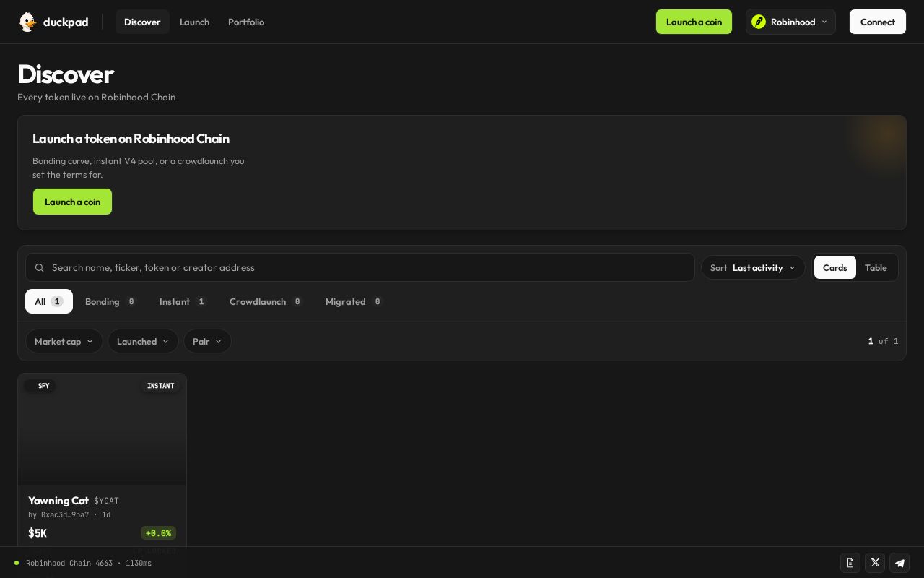The width and height of the screenshot is (924, 578).
Task: Select the Migrated tab
Action: click(x=354, y=301)
